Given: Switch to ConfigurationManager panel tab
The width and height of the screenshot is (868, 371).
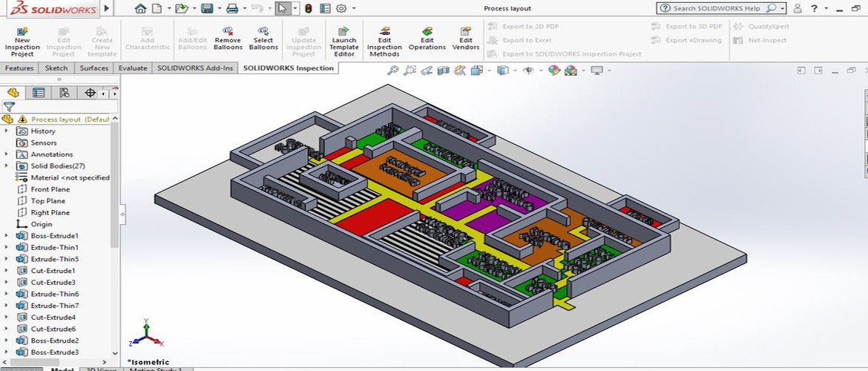Looking at the screenshot, I should [65, 93].
